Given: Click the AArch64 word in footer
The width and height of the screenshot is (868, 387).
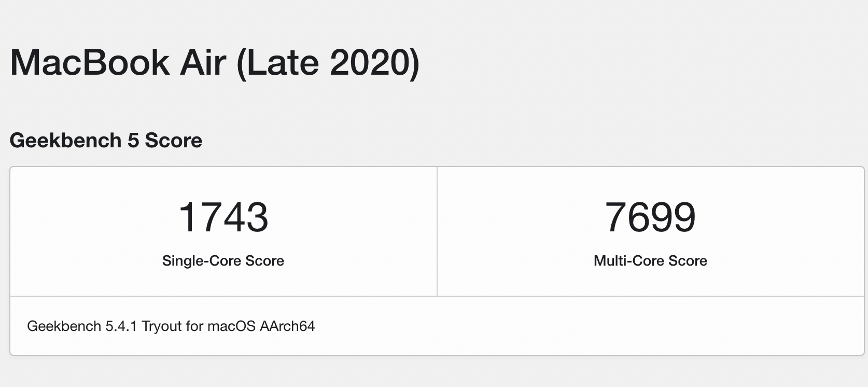Looking at the screenshot, I should 287,326.
